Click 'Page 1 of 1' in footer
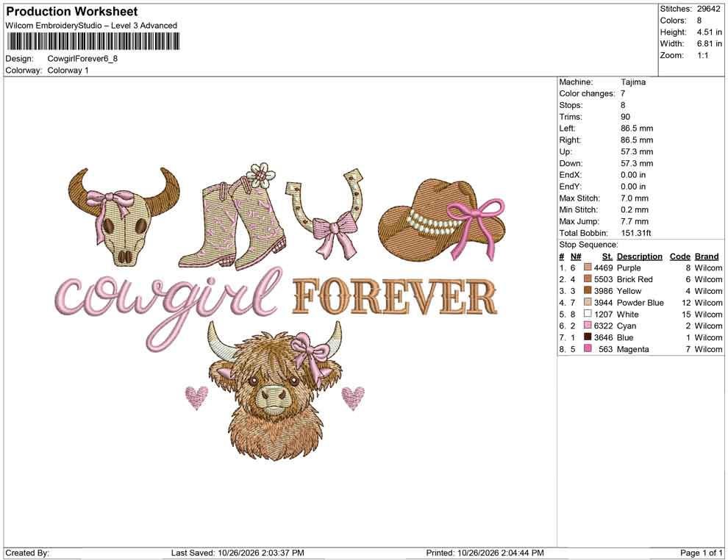 [701, 553]
